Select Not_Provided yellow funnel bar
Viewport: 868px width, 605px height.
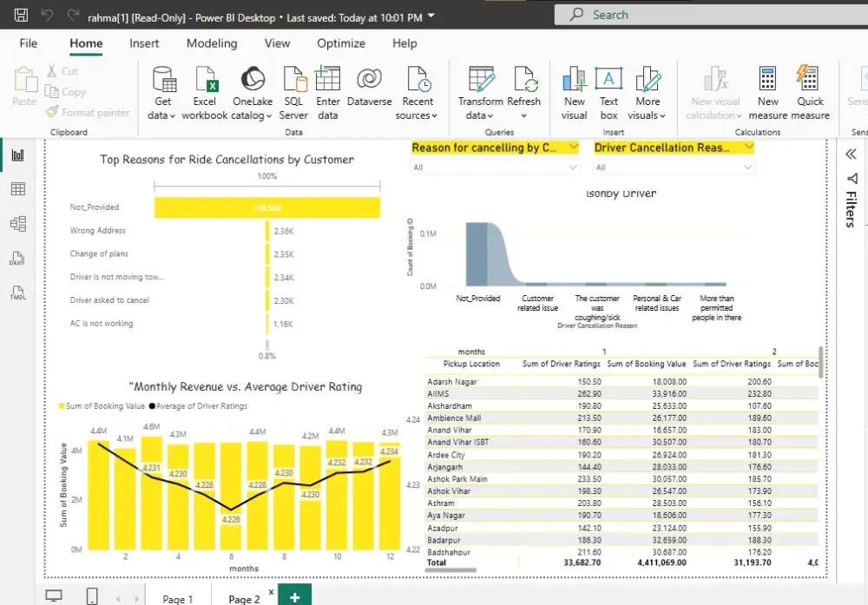tap(266, 207)
